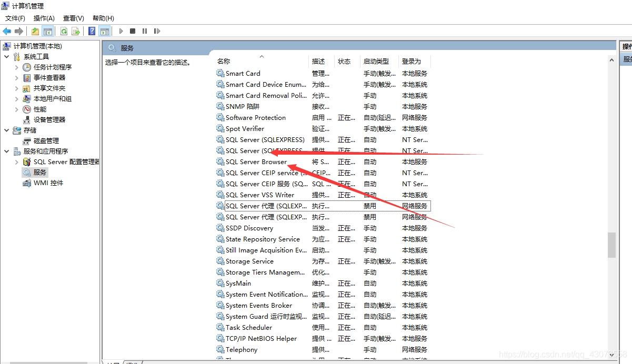Image resolution: width=632 pixels, height=364 pixels.
Task: Click the Refresh toolbar icon
Action: (64, 31)
